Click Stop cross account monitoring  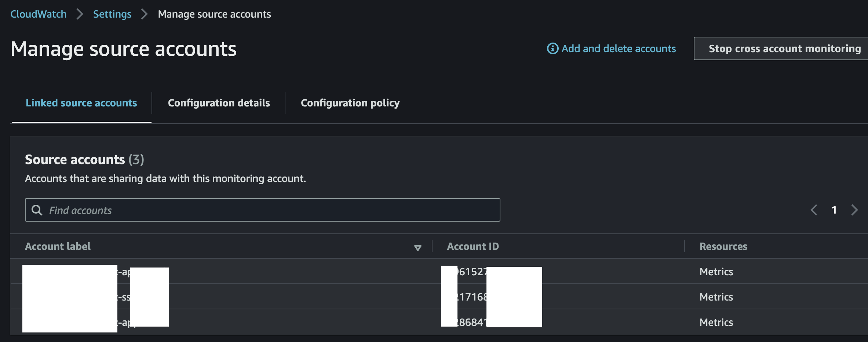pyautogui.click(x=784, y=48)
